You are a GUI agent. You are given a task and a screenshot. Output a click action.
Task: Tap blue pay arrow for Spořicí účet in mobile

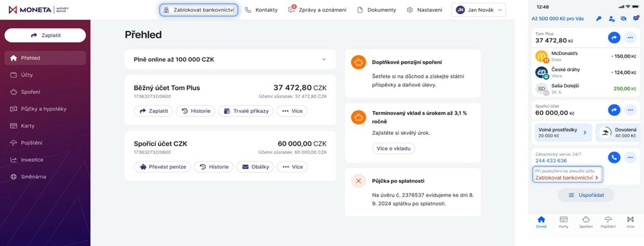[x=614, y=110]
